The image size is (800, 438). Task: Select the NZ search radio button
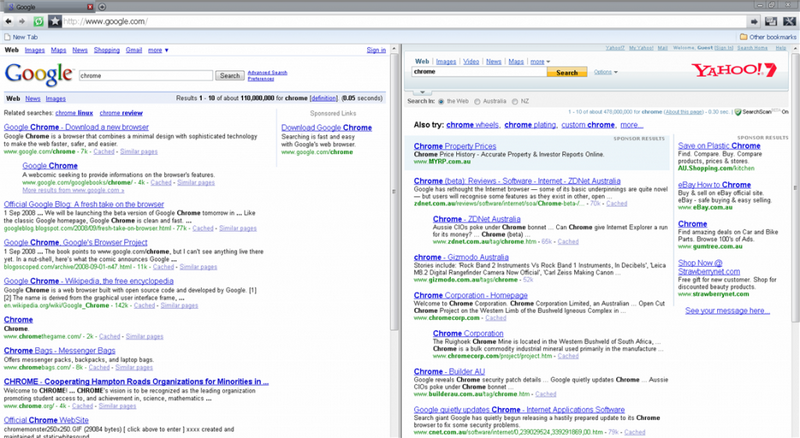coord(514,101)
